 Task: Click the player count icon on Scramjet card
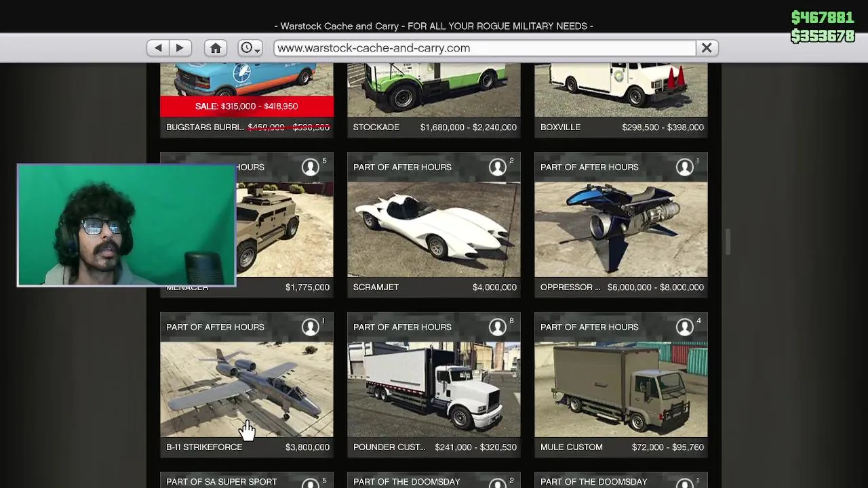coord(498,167)
